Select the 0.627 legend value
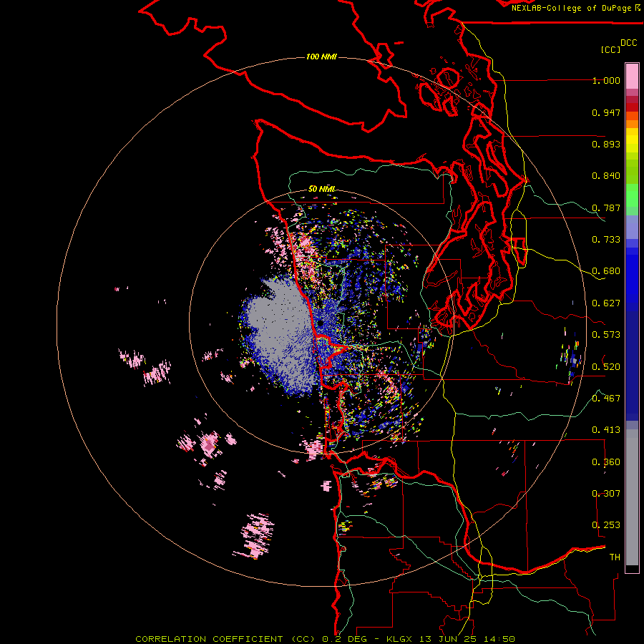This screenshot has height=644, width=644. (x=606, y=303)
